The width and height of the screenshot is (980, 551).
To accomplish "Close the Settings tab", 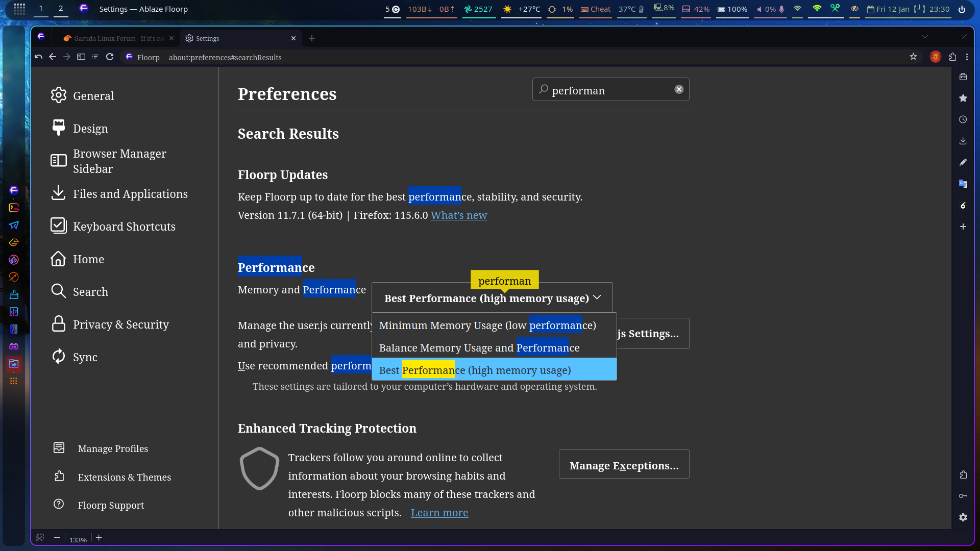I will click(293, 38).
